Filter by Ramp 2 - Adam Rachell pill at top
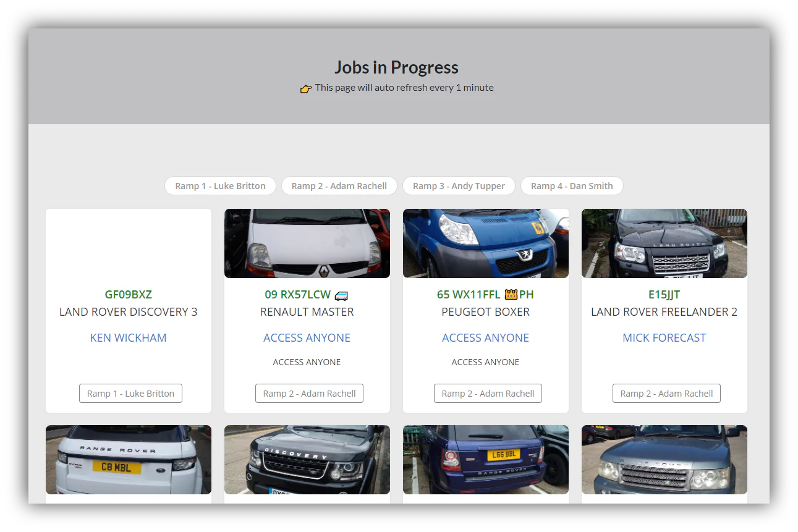This screenshot has height=532, width=798. click(x=339, y=186)
